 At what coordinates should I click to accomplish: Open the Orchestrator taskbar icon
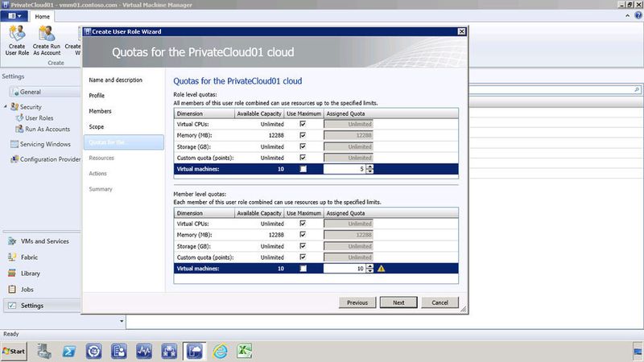(x=169, y=352)
